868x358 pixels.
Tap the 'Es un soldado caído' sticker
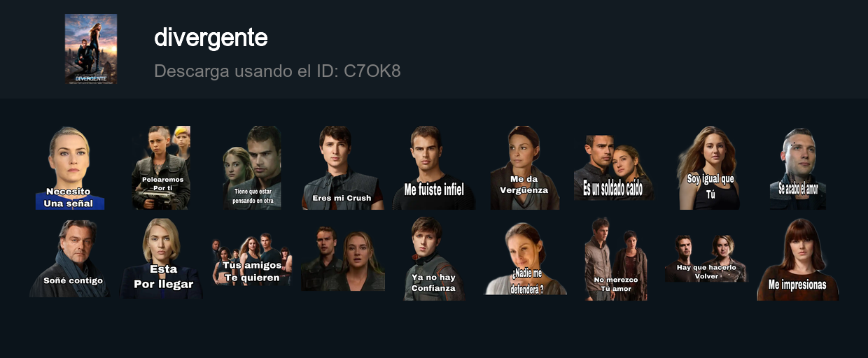[x=615, y=168]
